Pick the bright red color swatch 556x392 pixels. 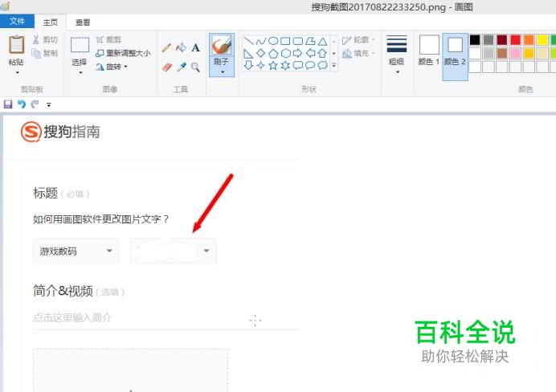[x=515, y=39]
